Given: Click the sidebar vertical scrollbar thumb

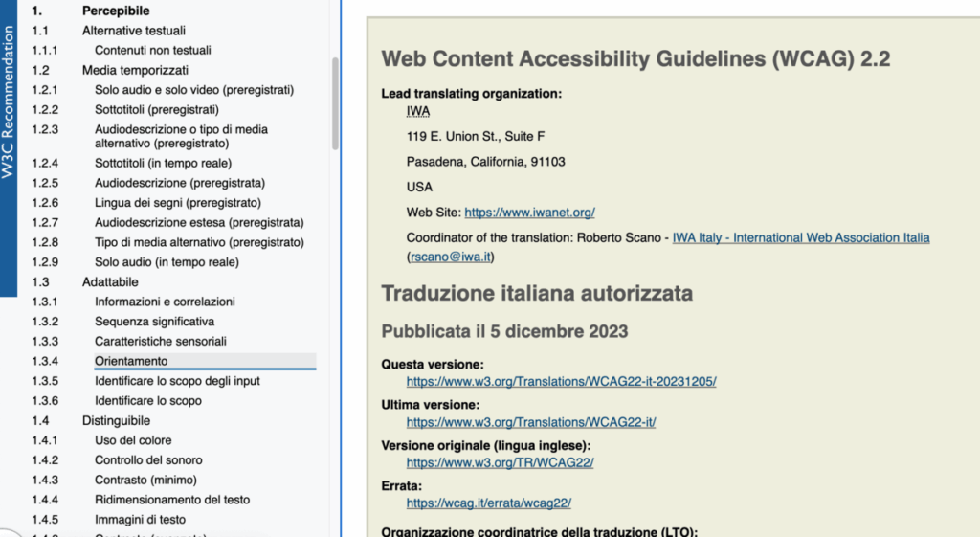Looking at the screenshot, I should [335, 103].
